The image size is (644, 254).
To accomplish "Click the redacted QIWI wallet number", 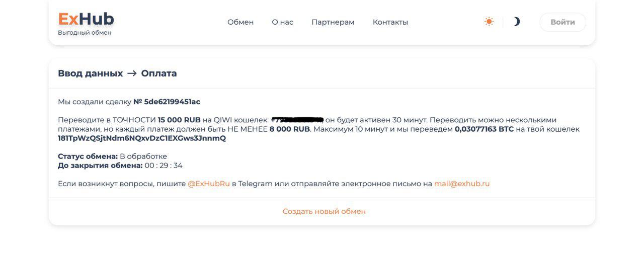I will click(x=297, y=120).
